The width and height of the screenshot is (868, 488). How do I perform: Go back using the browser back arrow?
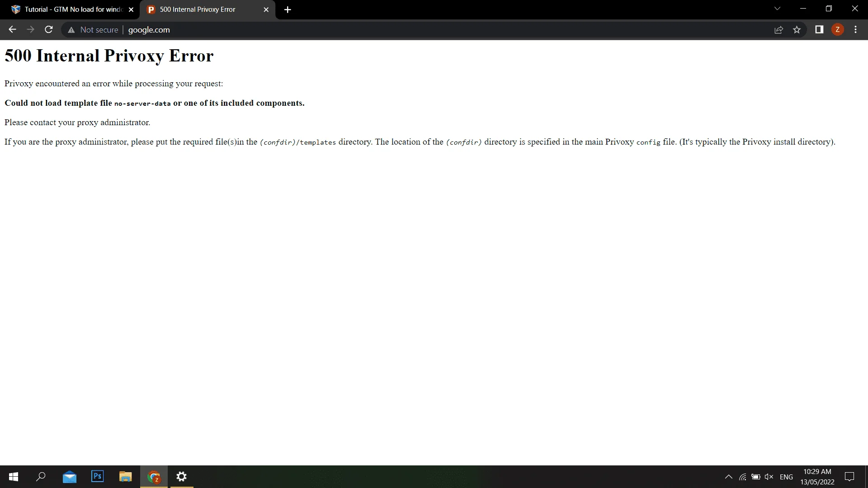point(12,30)
